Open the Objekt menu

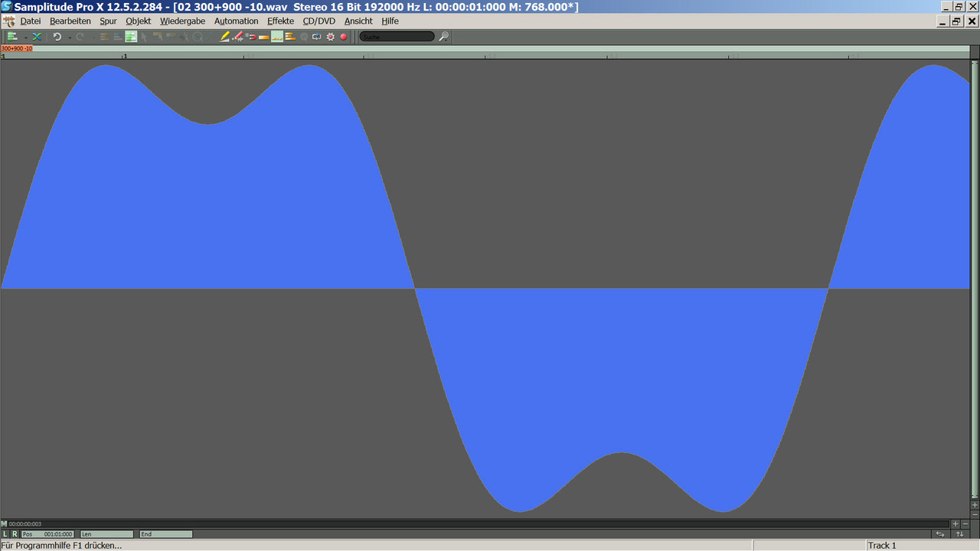point(139,21)
